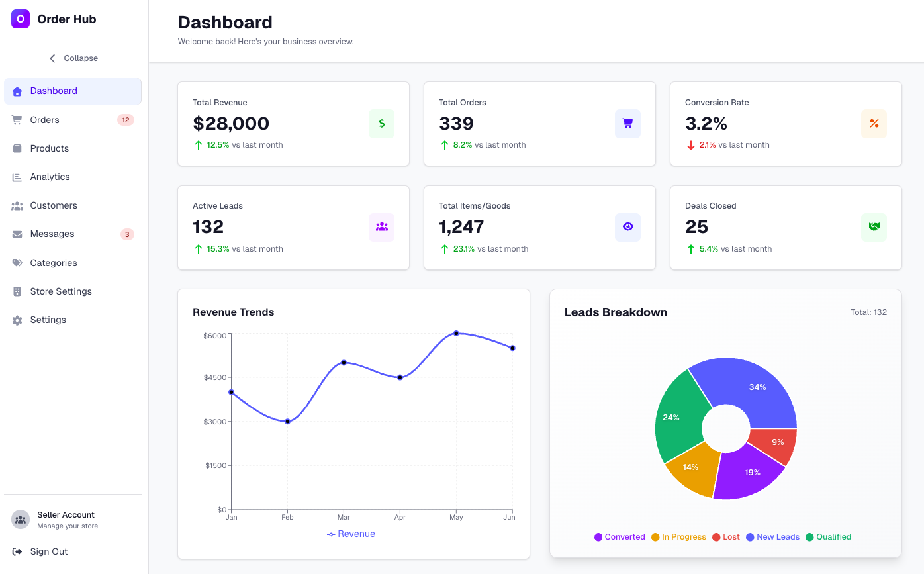Open the Dashboard navigation item

point(54,90)
